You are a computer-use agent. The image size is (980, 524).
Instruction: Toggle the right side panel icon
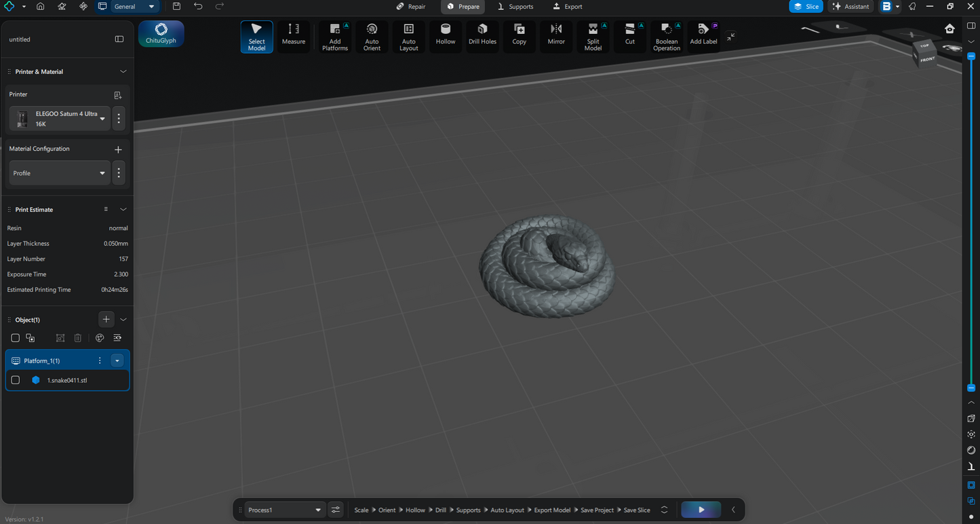pyautogui.click(x=971, y=26)
